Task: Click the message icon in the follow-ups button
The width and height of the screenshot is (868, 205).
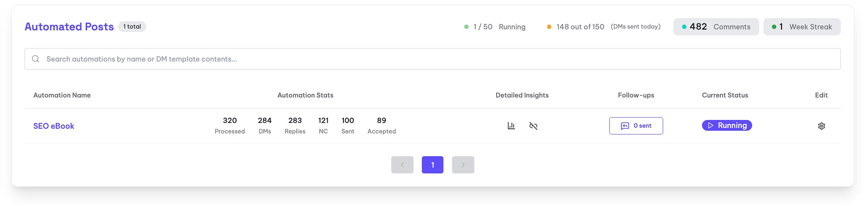Action: (625, 126)
